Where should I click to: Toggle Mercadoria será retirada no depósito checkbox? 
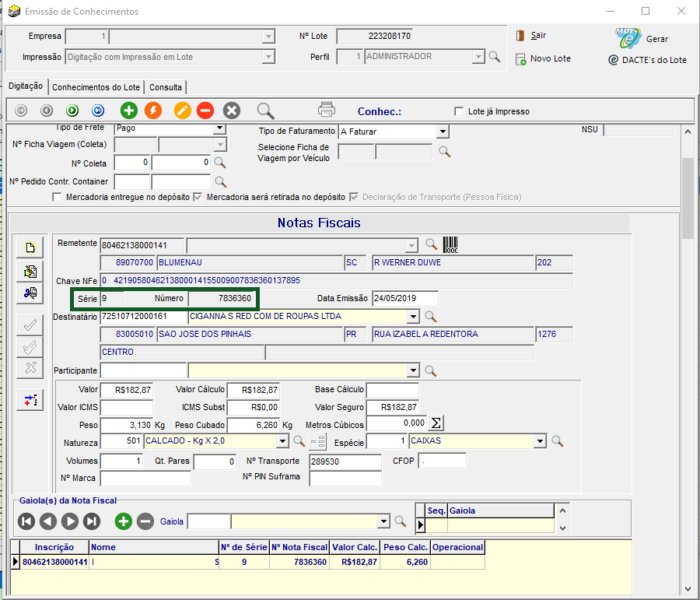[x=198, y=198]
